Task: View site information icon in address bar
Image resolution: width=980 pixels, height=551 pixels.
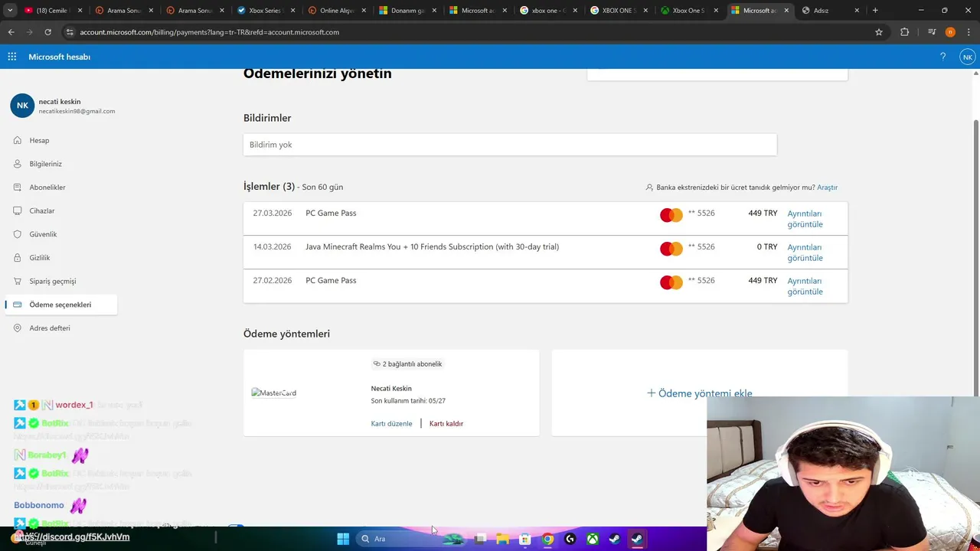Action: click(70, 32)
